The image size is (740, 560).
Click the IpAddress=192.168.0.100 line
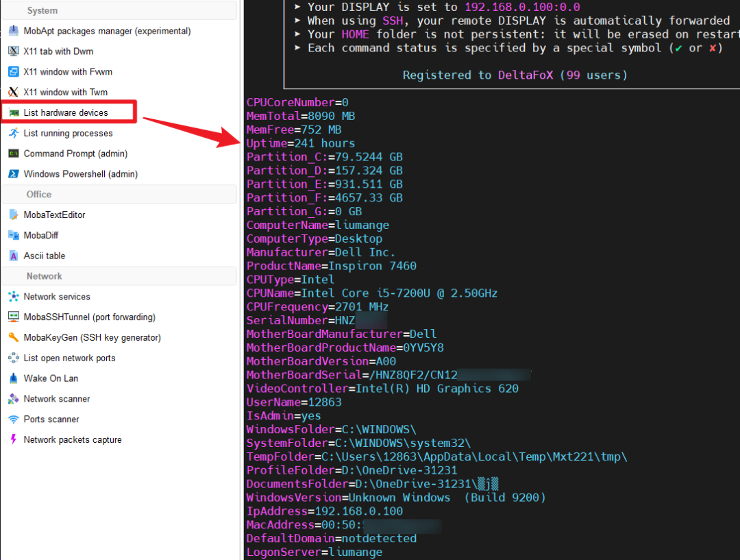325,511
